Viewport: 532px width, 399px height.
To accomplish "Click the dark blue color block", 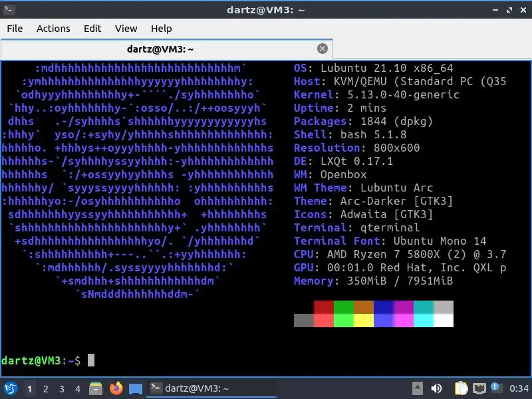I will [x=384, y=307].
